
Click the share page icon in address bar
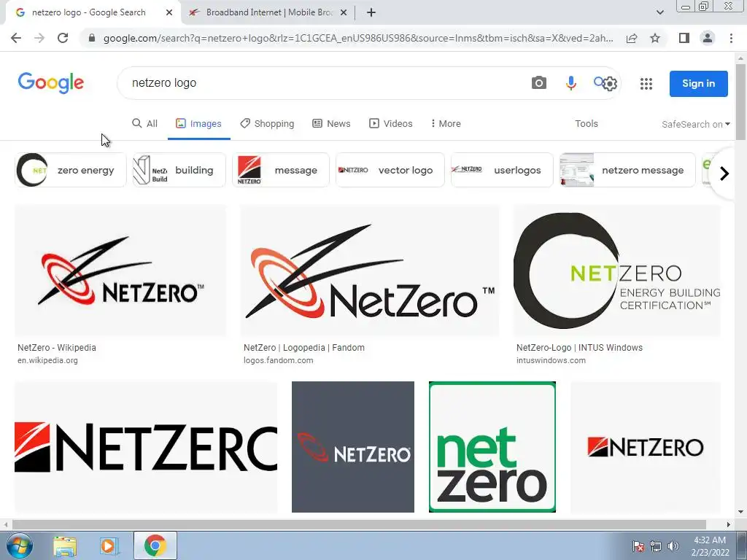point(632,38)
